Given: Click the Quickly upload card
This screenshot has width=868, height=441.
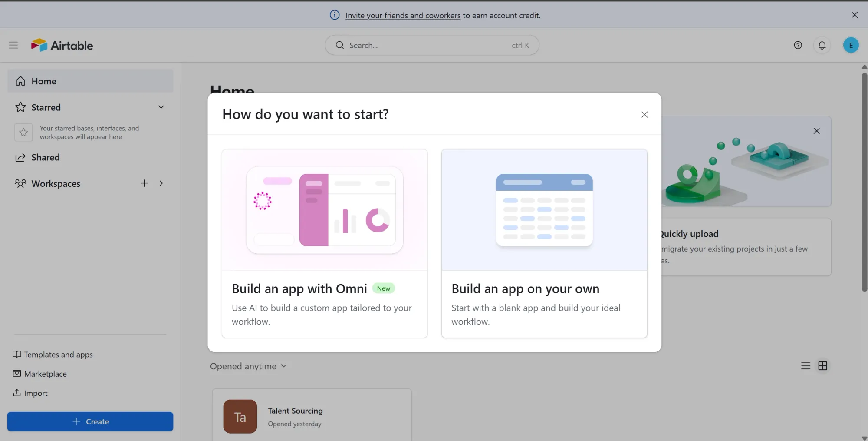Looking at the screenshot, I should tap(746, 246).
